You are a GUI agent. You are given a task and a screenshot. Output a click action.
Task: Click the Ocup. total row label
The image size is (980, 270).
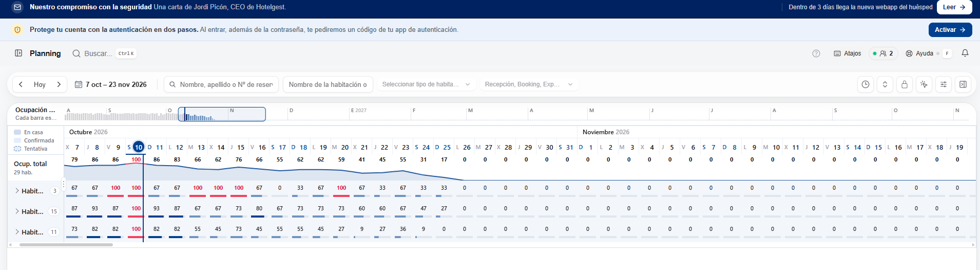point(30,164)
